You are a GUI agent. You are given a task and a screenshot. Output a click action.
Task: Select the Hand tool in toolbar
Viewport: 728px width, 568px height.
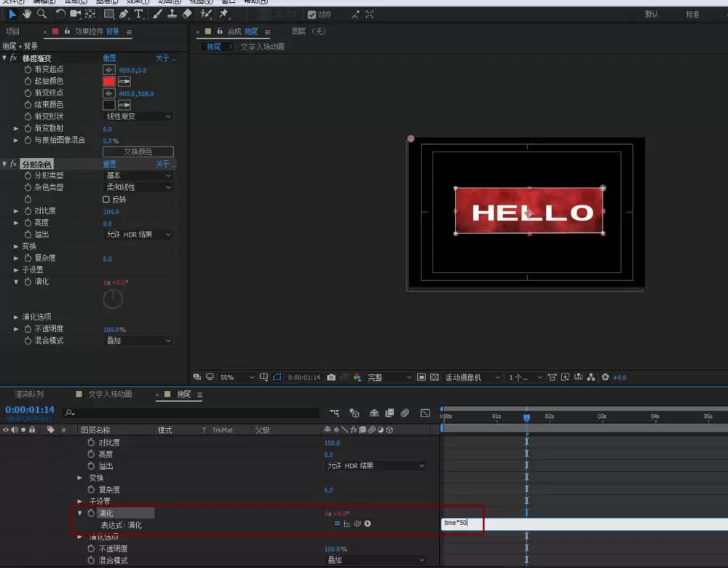(27, 14)
